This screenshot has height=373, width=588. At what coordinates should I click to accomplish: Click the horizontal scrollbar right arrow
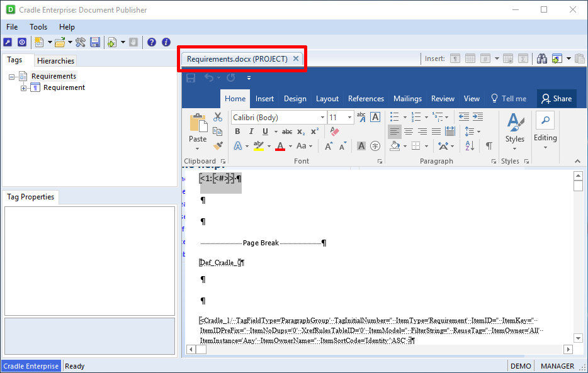pyautogui.click(x=568, y=349)
